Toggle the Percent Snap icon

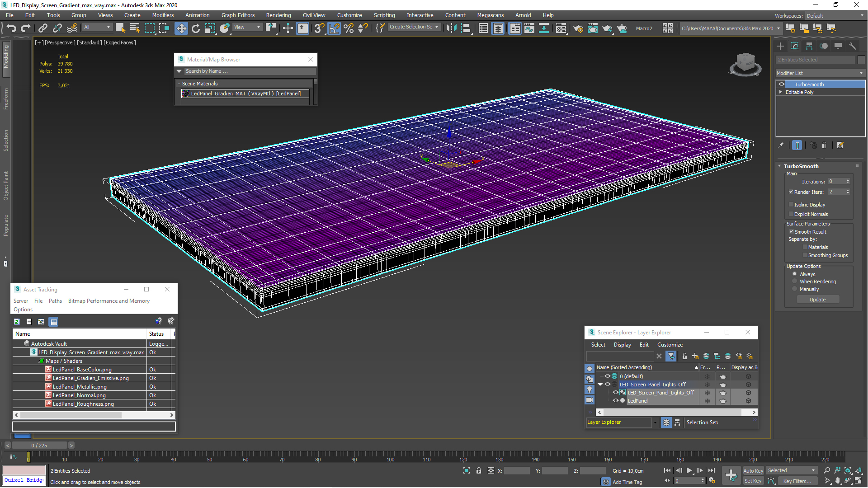349,28
